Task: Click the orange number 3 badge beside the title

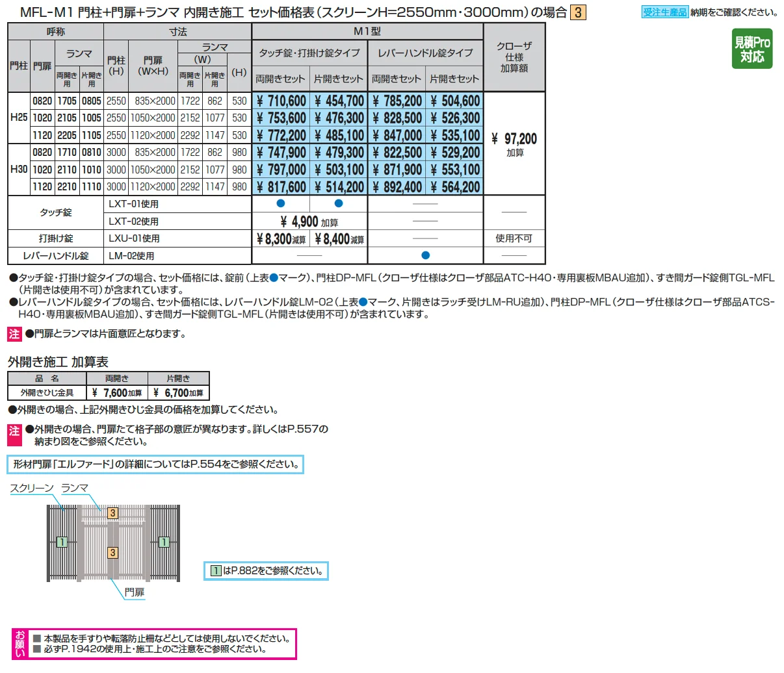Action: coord(578,12)
